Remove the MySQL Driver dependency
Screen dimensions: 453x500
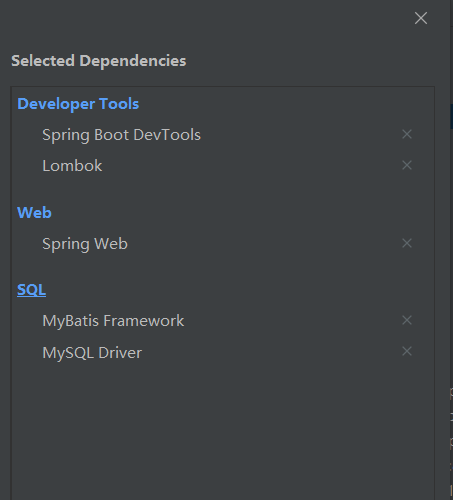[407, 351]
